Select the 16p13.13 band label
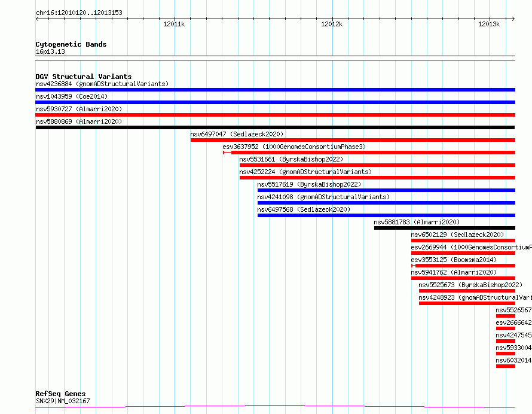 (x=50, y=51)
